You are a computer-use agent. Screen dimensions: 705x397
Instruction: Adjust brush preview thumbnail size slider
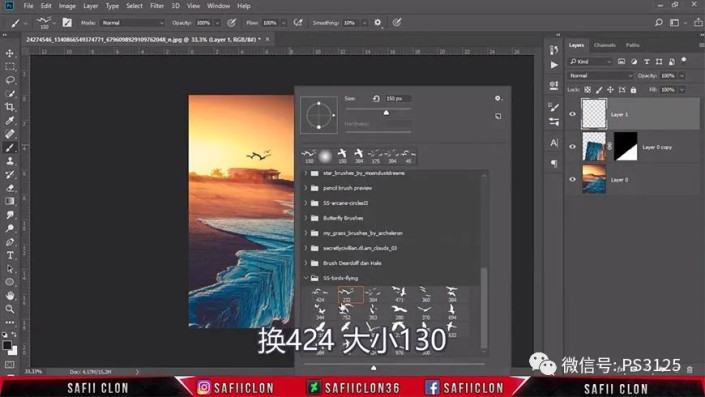point(374,368)
